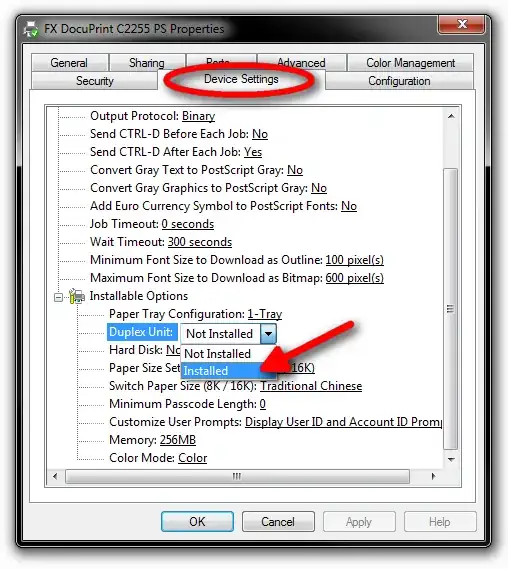Click the horizontal scrollbar right arrow

[x=433, y=476]
